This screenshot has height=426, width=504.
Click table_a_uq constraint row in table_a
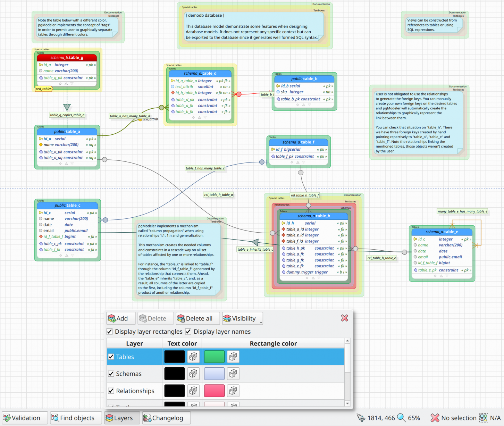tap(67, 158)
